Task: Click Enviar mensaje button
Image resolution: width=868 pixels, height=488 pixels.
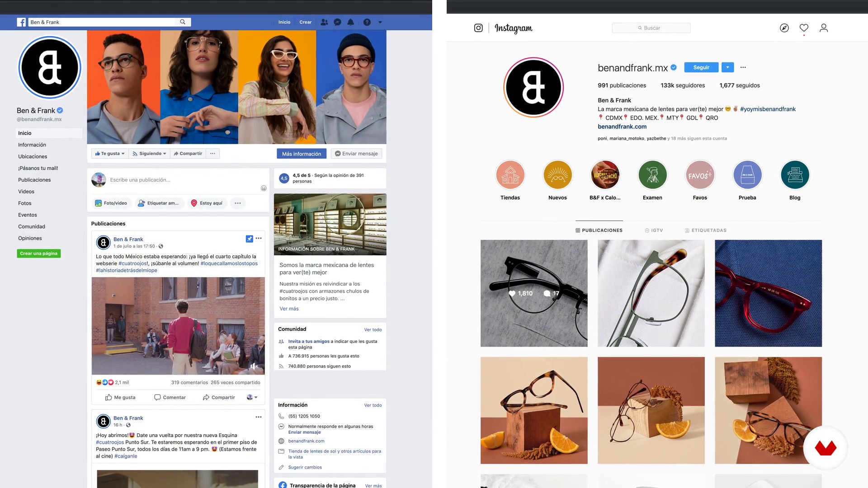Action: click(356, 154)
